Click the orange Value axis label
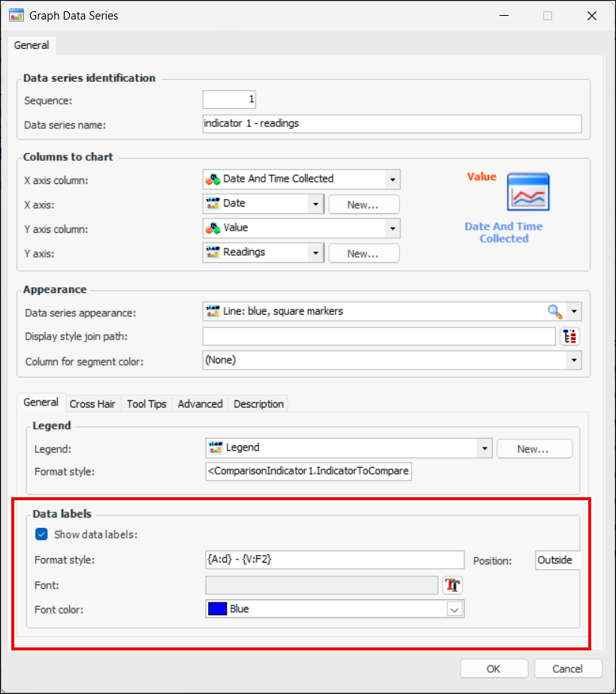The height and width of the screenshot is (694, 616). click(482, 177)
